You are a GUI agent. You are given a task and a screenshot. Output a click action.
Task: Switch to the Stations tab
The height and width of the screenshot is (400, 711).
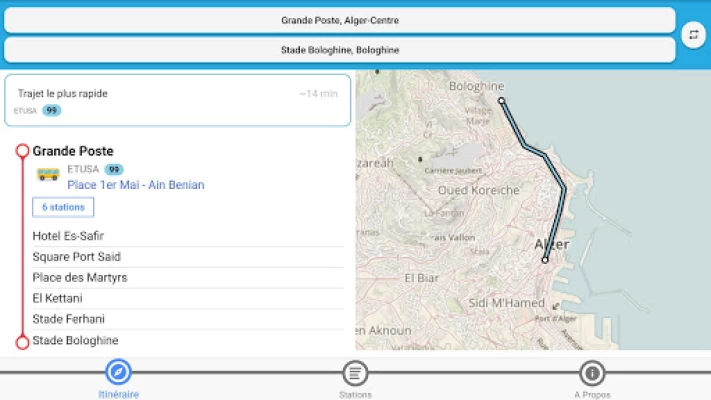(355, 373)
